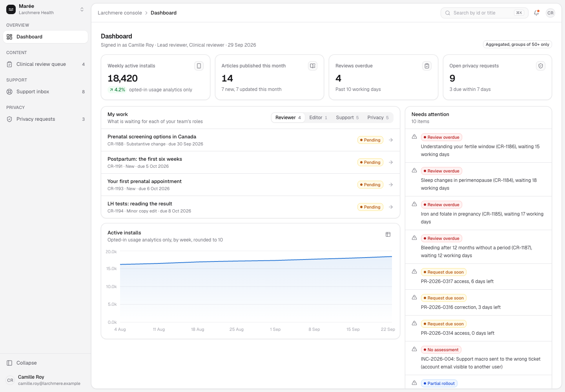The image size is (565, 392).
Task: Click the Larchmere console breadcrumb
Action: (x=120, y=13)
